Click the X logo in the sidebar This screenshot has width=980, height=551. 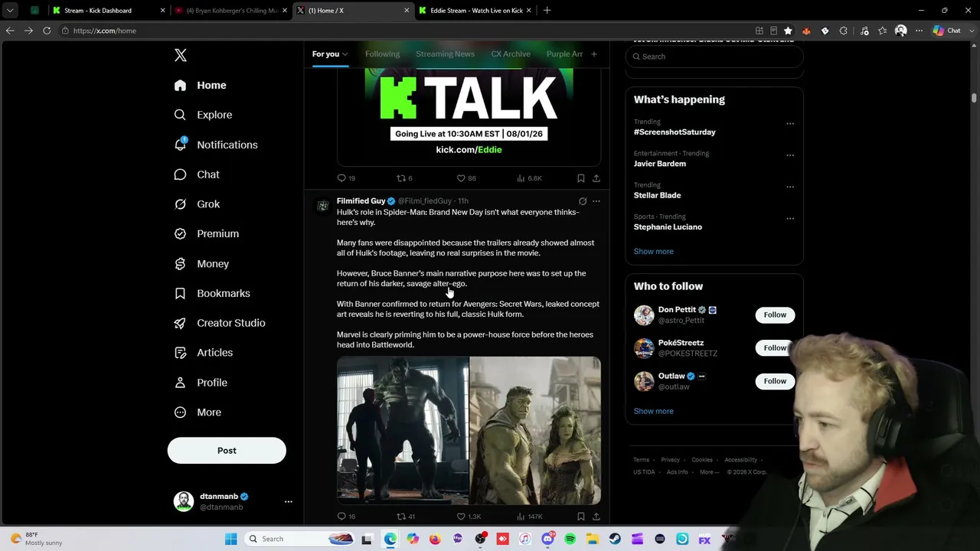point(181,55)
